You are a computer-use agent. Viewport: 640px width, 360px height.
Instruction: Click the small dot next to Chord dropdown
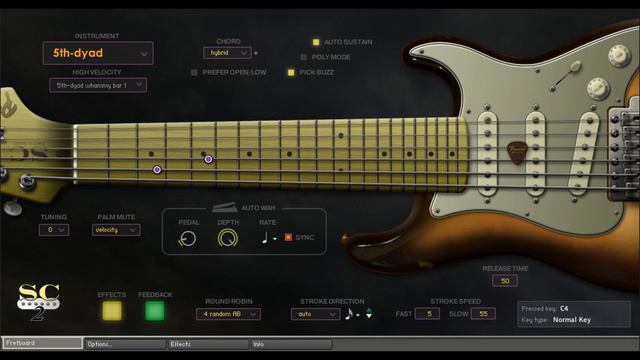256,53
